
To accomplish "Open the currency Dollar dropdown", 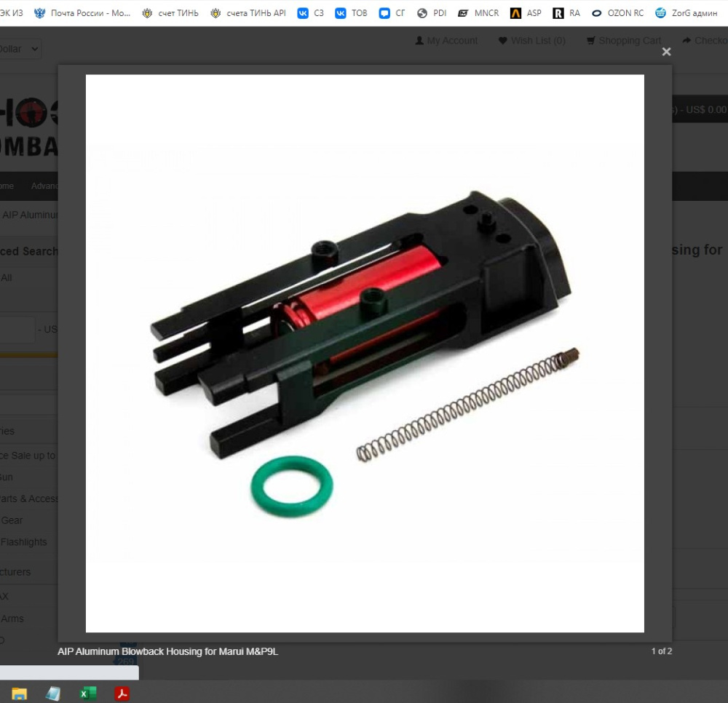I will (20, 49).
